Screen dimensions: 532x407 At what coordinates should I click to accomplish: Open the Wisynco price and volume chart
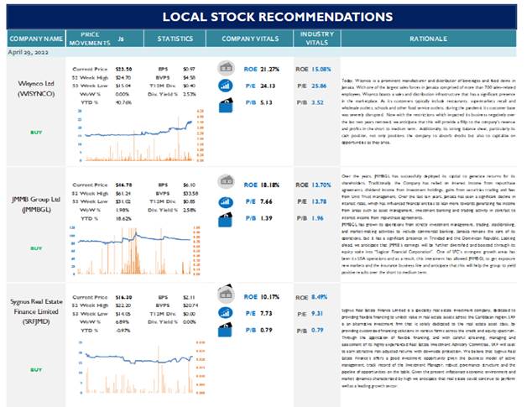141,135
